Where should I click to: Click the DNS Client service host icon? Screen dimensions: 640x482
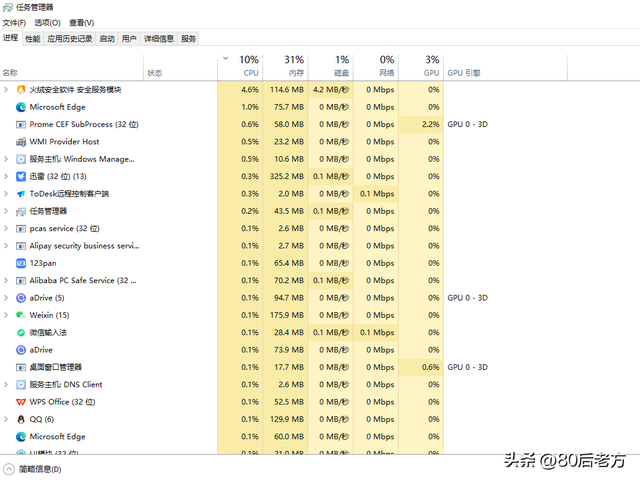pyautogui.click(x=21, y=384)
